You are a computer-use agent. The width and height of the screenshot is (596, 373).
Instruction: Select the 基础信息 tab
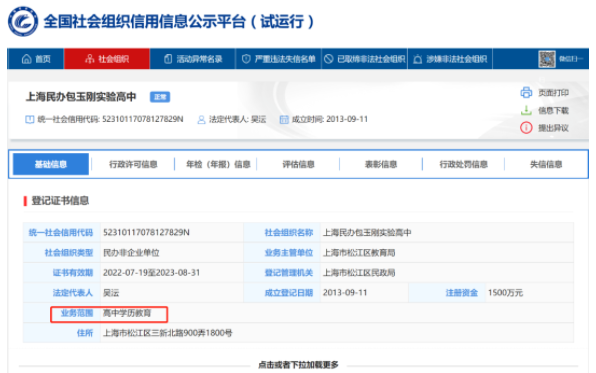pyautogui.click(x=51, y=164)
